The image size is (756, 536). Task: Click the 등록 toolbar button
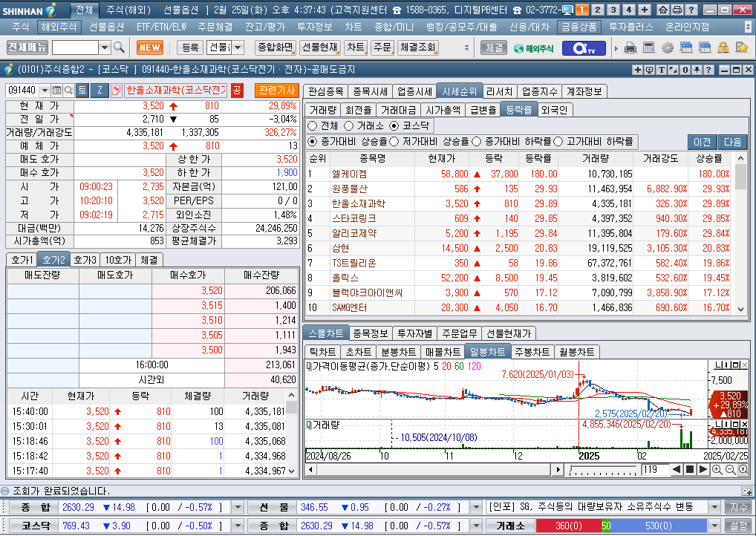point(190,48)
